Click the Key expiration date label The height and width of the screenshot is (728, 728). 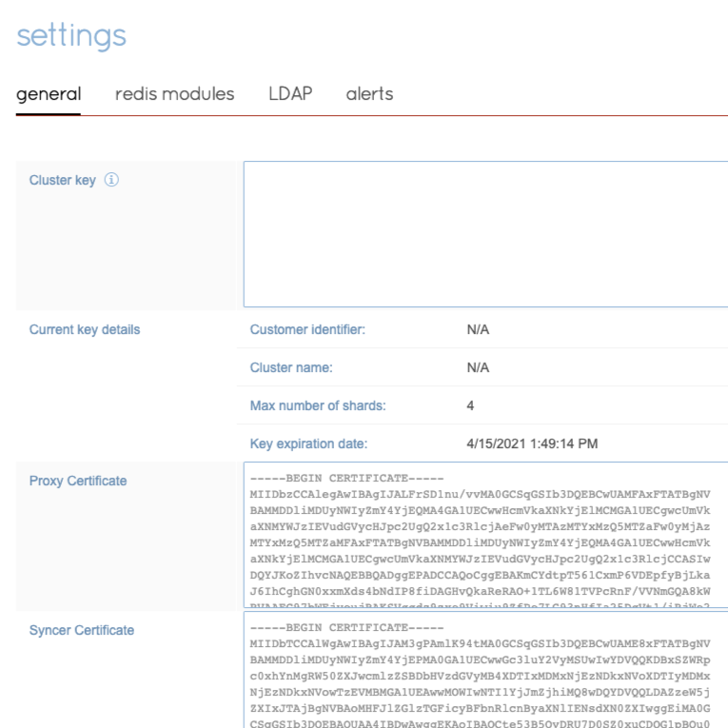[308, 443]
